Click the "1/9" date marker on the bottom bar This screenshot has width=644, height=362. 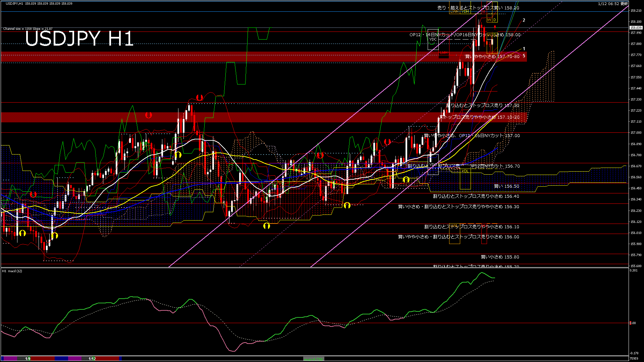point(28,359)
